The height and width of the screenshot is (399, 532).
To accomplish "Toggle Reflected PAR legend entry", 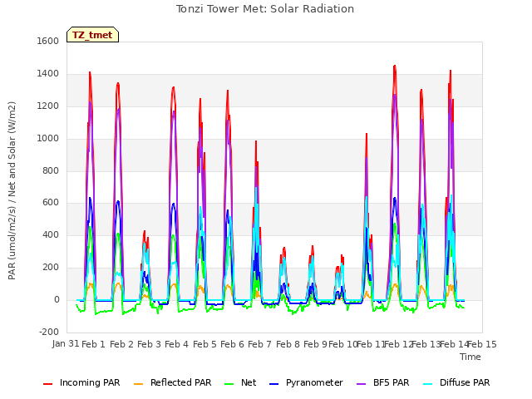I will point(173,382).
